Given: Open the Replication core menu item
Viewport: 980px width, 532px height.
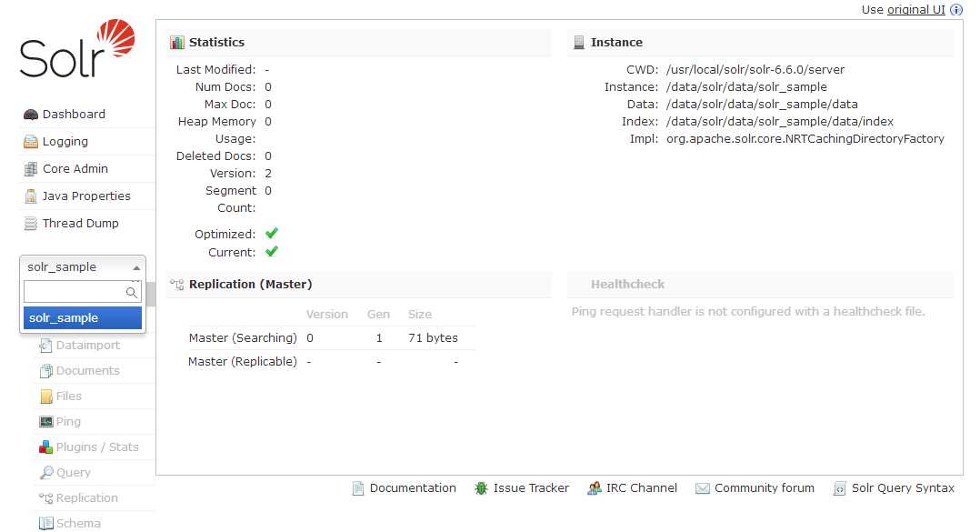Looking at the screenshot, I should pyautogui.click(x=87, y=498).
